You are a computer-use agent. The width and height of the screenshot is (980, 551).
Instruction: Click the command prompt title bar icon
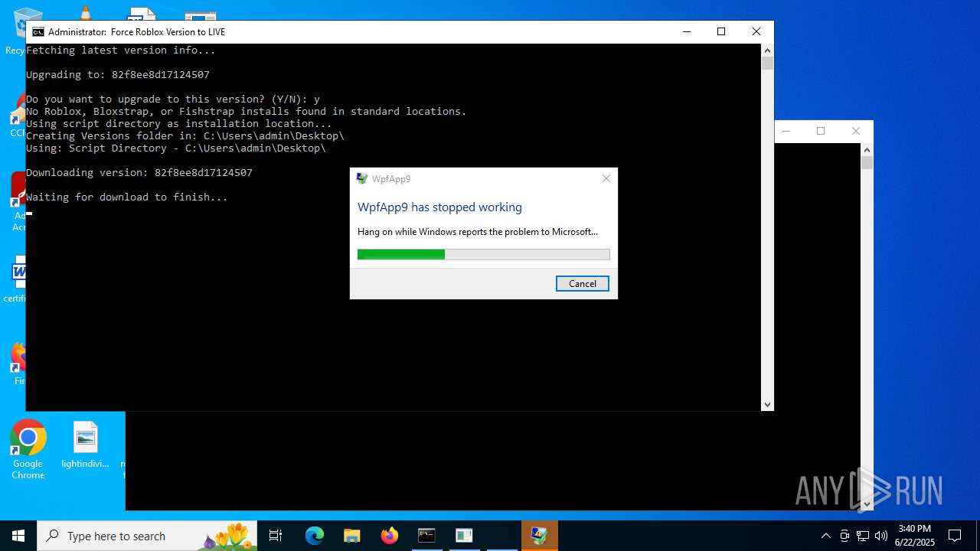point(38,32)
